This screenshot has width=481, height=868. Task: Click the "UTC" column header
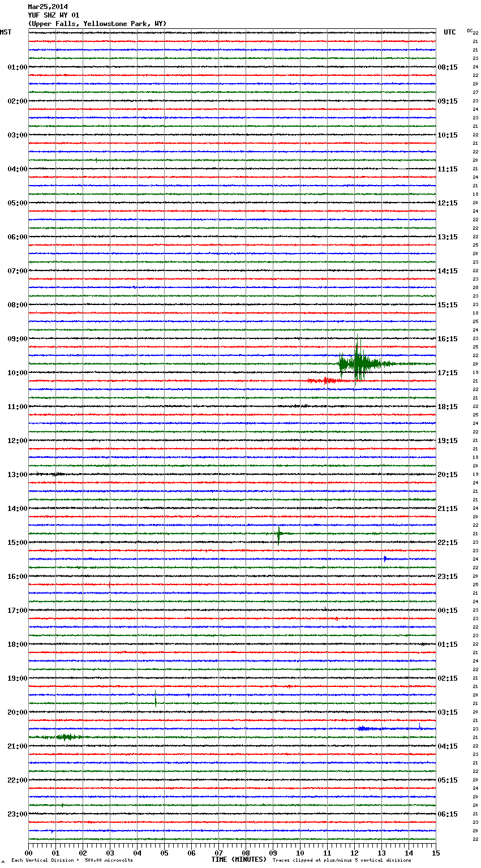450,32
